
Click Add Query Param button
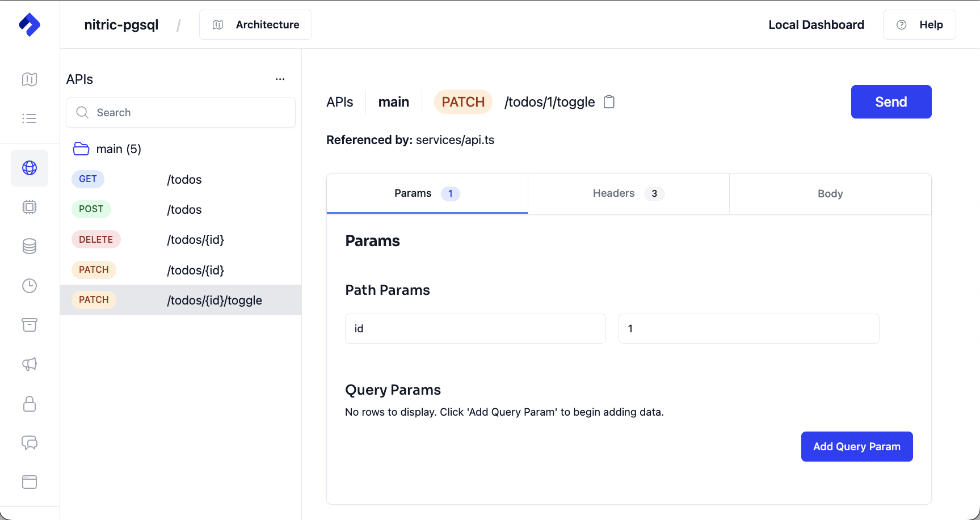coord(857,447)
